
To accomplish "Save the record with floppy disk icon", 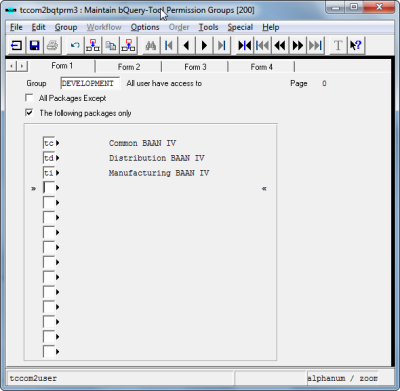I will click(x=34, y=45).
